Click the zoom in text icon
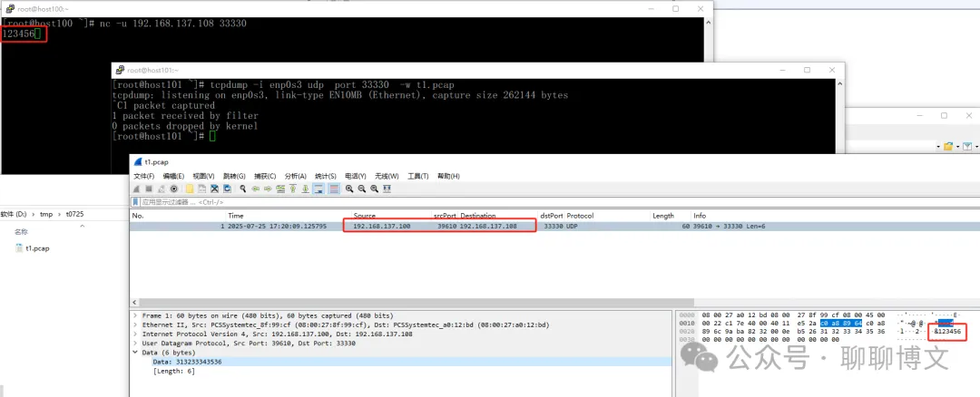The height and width of the screenshot is (397, 980). point(349,189)
